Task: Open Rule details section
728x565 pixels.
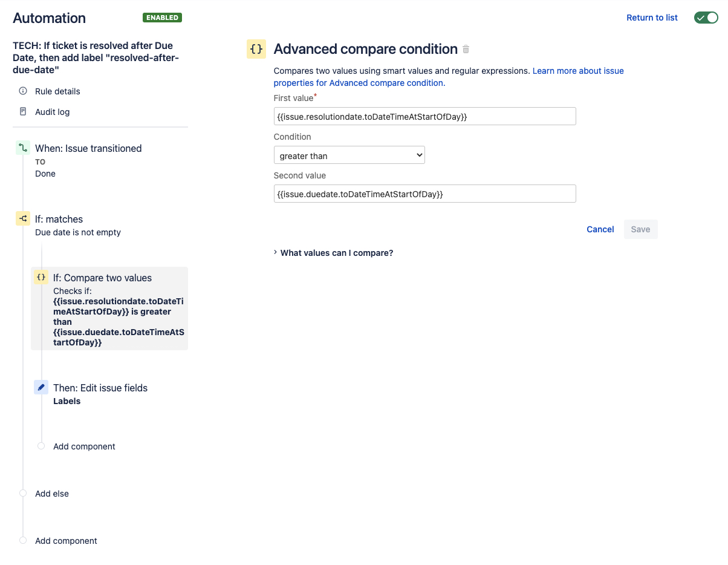Action: pos(57,91)
